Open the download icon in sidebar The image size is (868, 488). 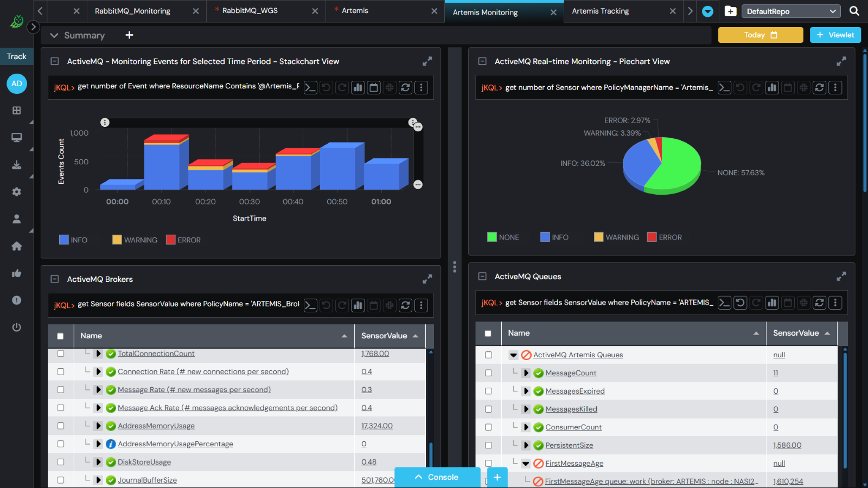17,165
